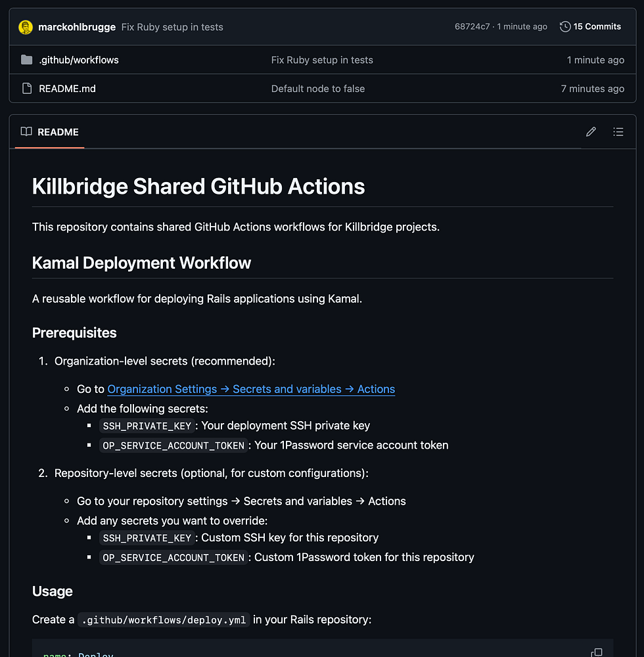Open the README outline list icon

click(618, 132)
